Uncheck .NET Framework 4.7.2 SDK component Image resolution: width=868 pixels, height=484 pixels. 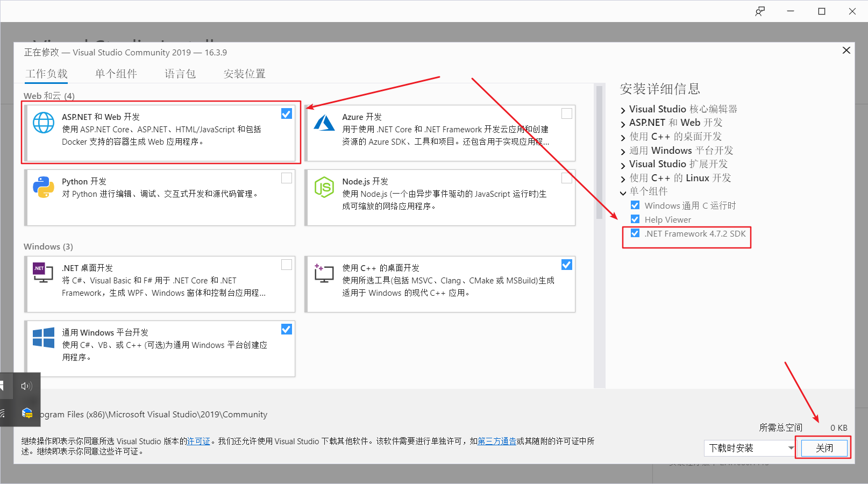click(x=635, y=233)
